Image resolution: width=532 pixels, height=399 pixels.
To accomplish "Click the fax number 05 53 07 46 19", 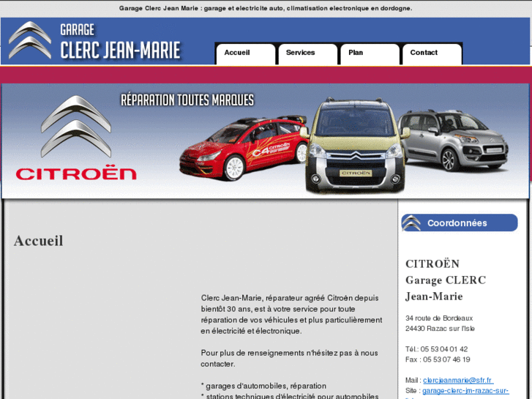I will 446,359.
